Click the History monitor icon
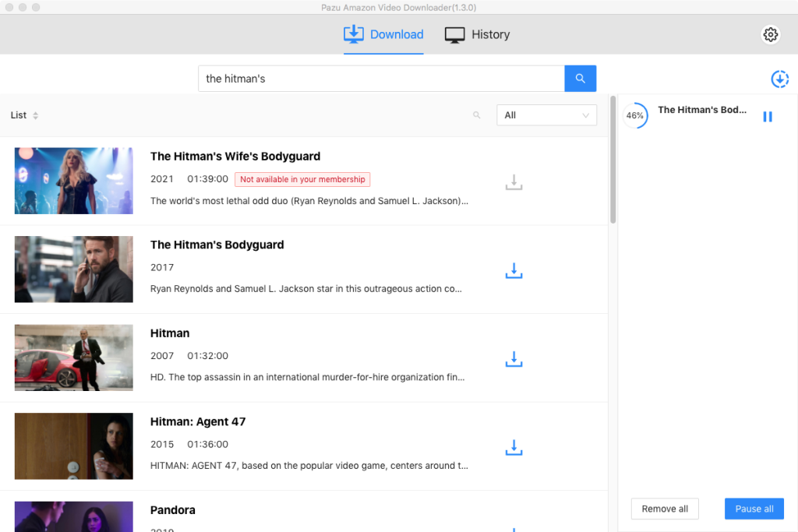 (454, 34)
